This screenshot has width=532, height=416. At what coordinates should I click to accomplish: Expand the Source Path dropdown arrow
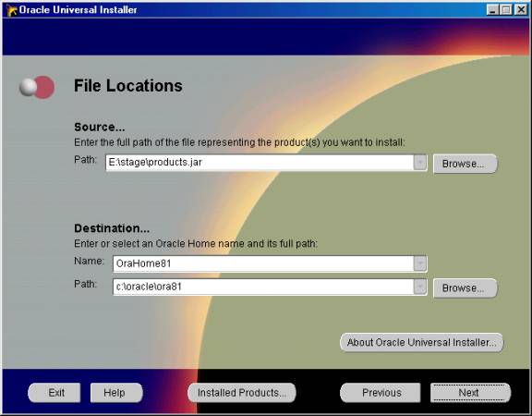[x=419, y=163]
